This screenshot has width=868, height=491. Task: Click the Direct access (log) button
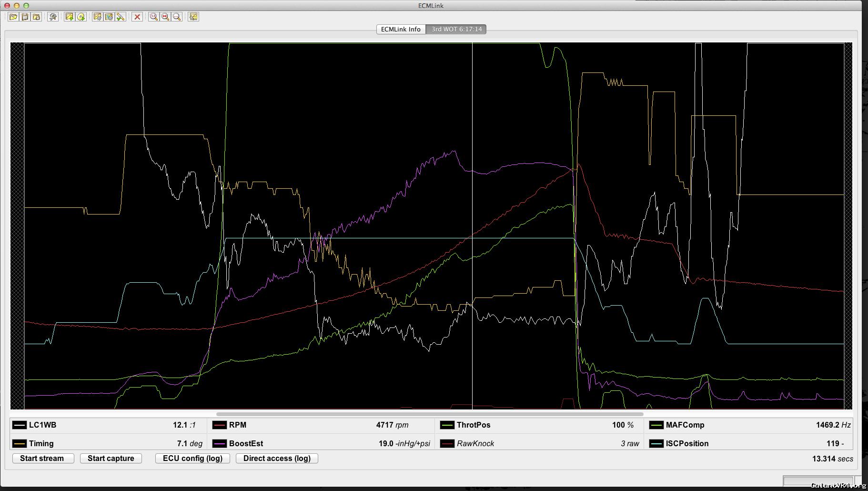pyautogui.click(x=277, y=458)
